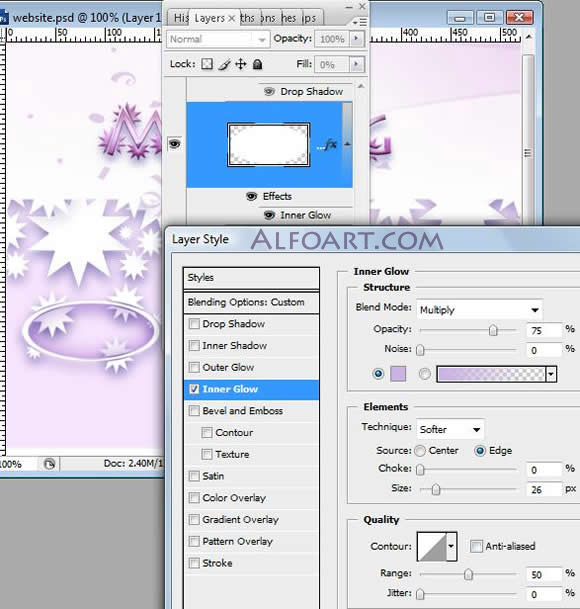Switch to the Paths tab

pyautogui.click(x=247, y=18)
